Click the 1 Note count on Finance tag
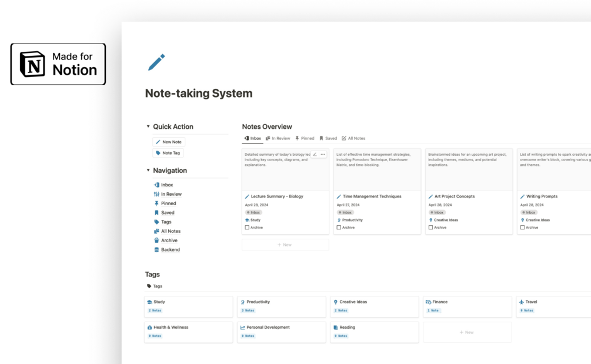 (x=433, y=310)
